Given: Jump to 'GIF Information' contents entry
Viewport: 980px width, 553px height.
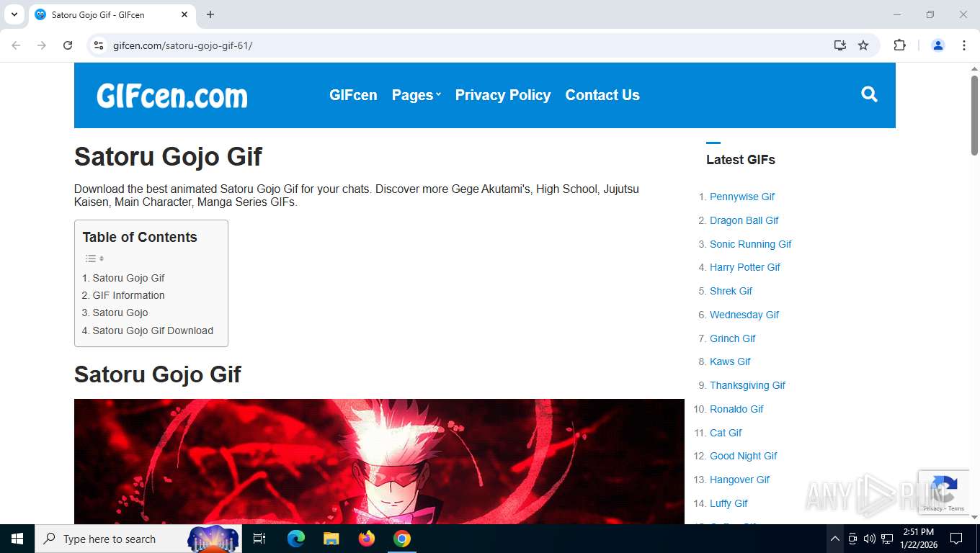Looking at the screenshot, I should click(x=128, y=295).
